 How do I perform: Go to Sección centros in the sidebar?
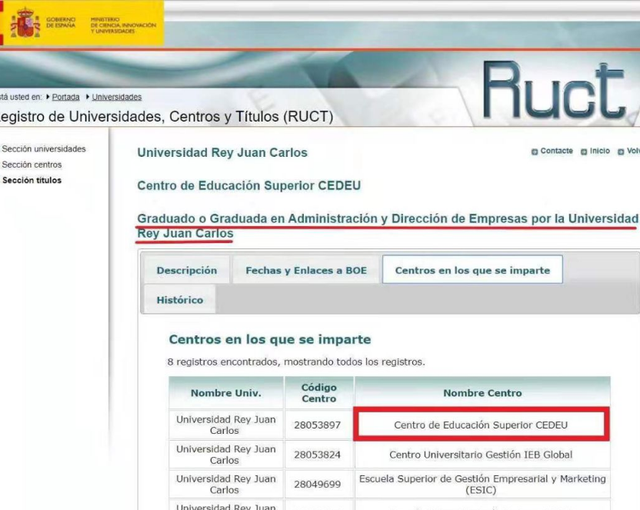[32, 164]
